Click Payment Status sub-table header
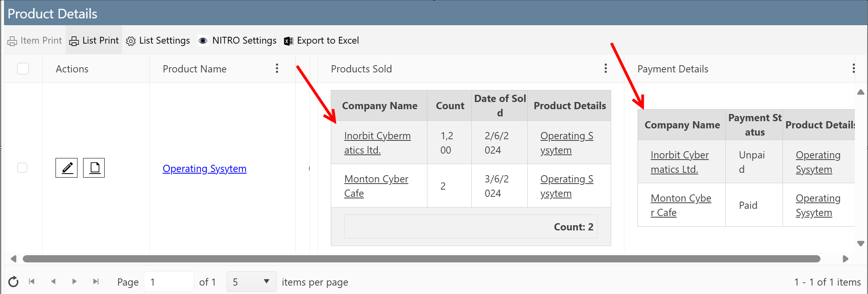The height and width of the screenshot is (294, 868). (755, 125)
